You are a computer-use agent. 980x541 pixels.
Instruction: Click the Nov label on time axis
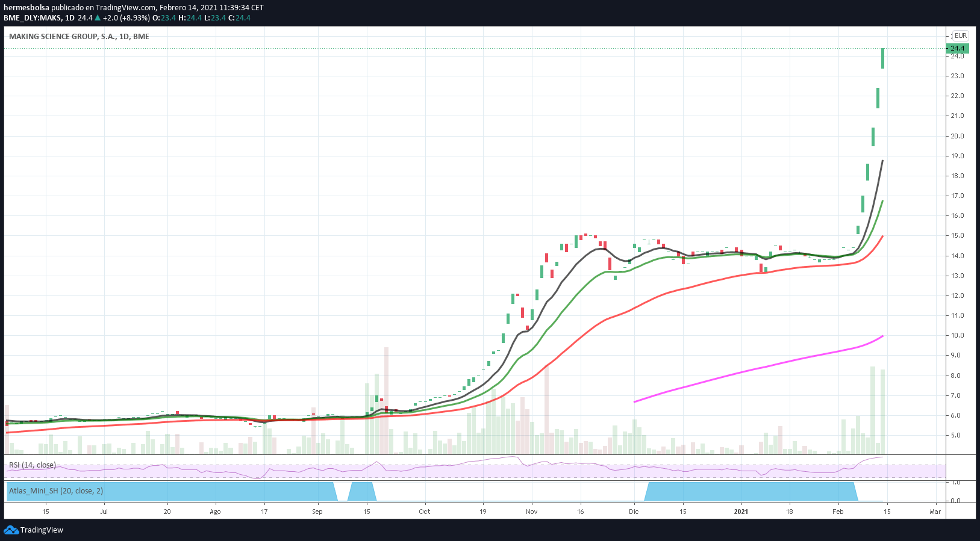(531, 512)
